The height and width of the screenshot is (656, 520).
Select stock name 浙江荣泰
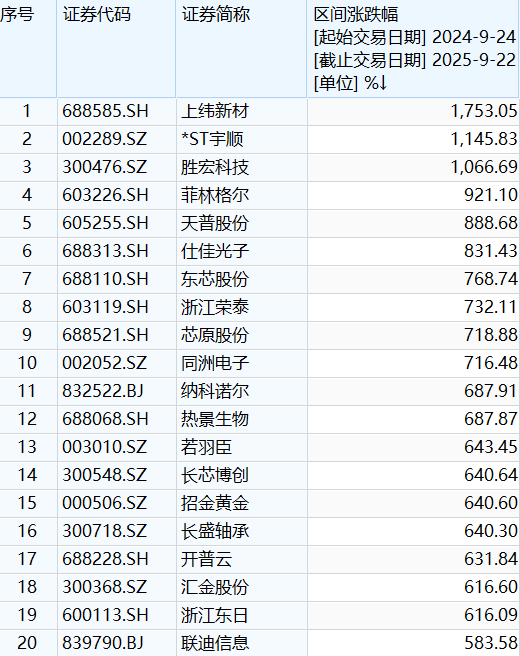tap(215, 307)
